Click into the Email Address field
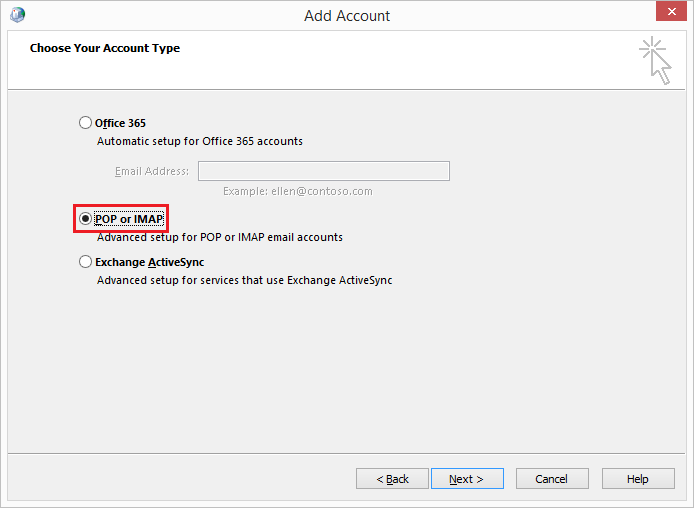Viewport: 694px width, 508px height. coord(324,171)
